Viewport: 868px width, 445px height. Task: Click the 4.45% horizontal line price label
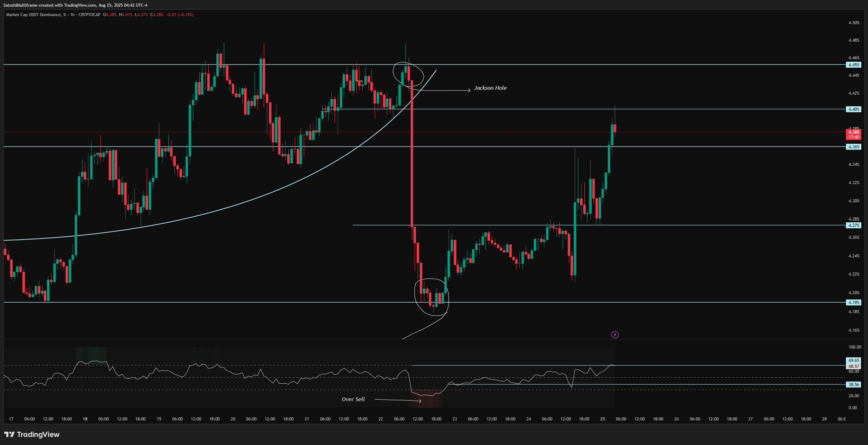point(854,65)
